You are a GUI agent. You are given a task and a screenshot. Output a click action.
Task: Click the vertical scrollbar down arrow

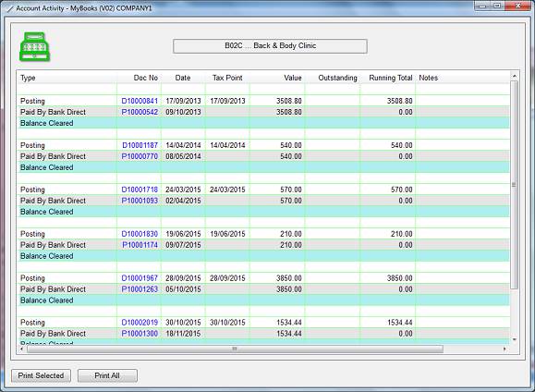515,339
